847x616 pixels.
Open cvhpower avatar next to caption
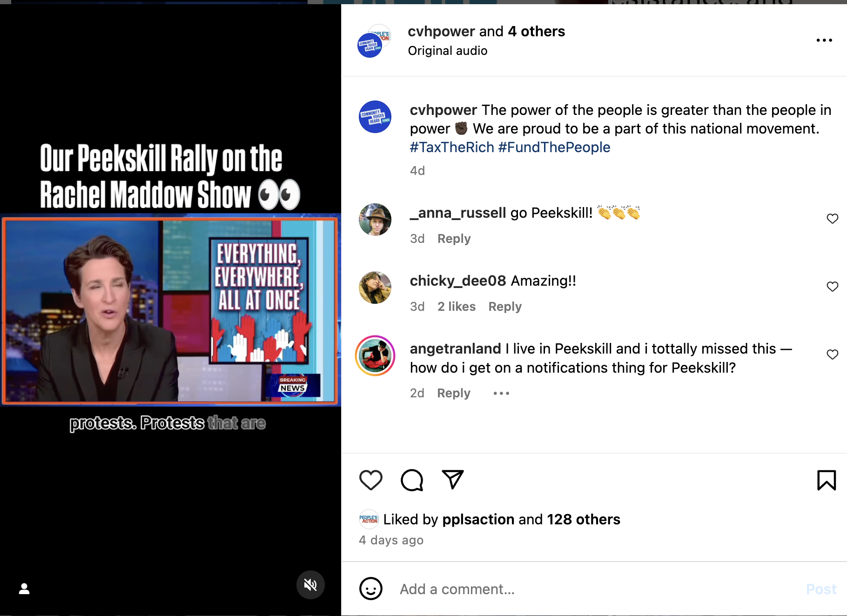coord(375,117)
